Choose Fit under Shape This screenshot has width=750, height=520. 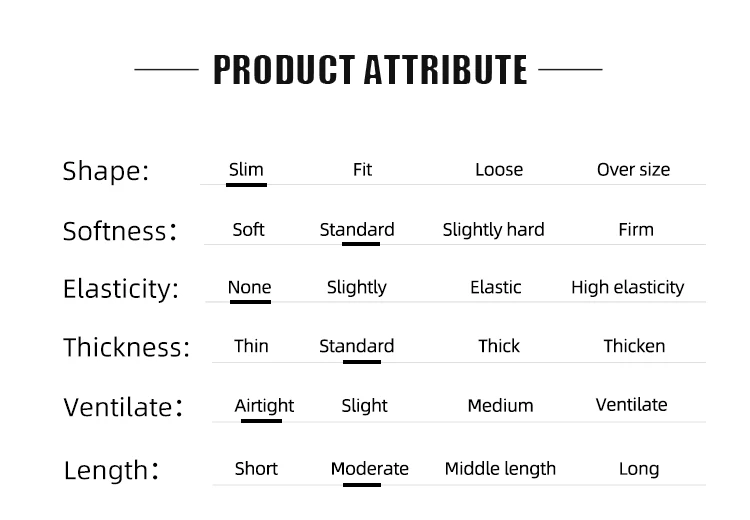(x=362, y=169)
